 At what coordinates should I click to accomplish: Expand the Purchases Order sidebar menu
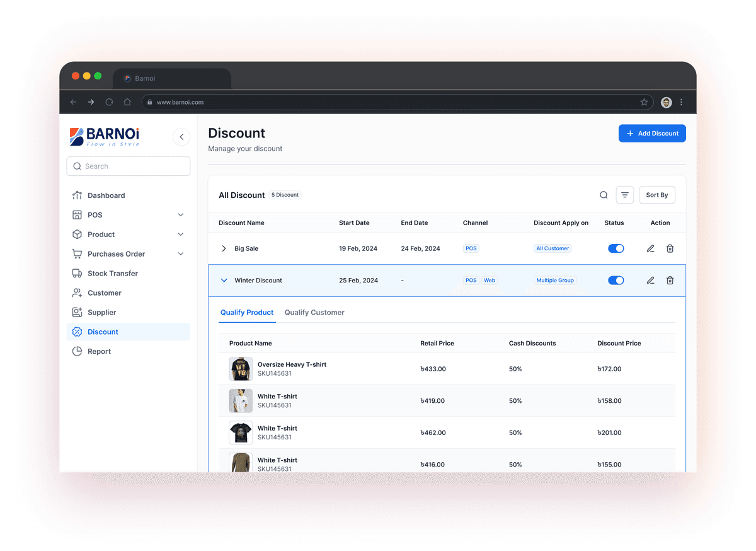pos(181,254)
